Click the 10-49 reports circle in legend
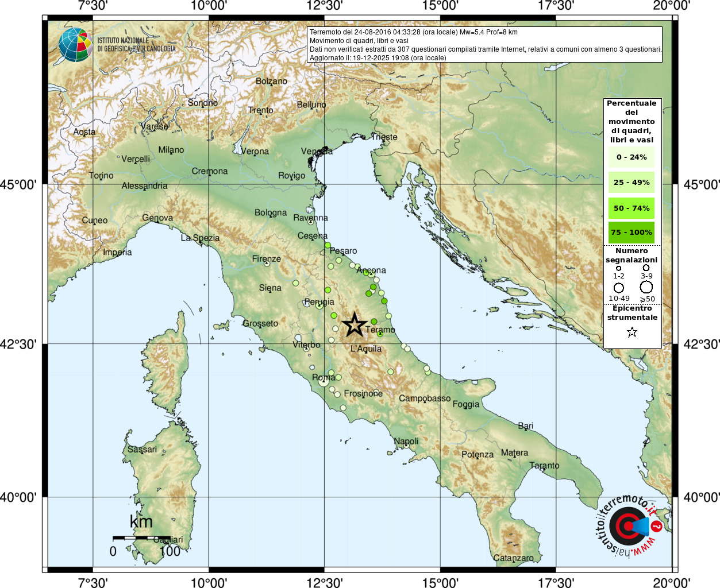 pyautogui.click(x=619, y=288)
